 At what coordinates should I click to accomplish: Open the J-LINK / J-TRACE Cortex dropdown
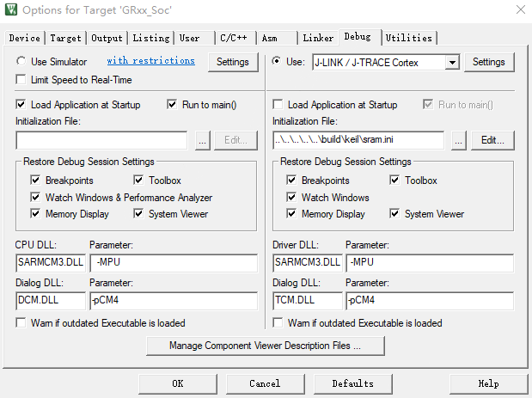coord(452,62)
